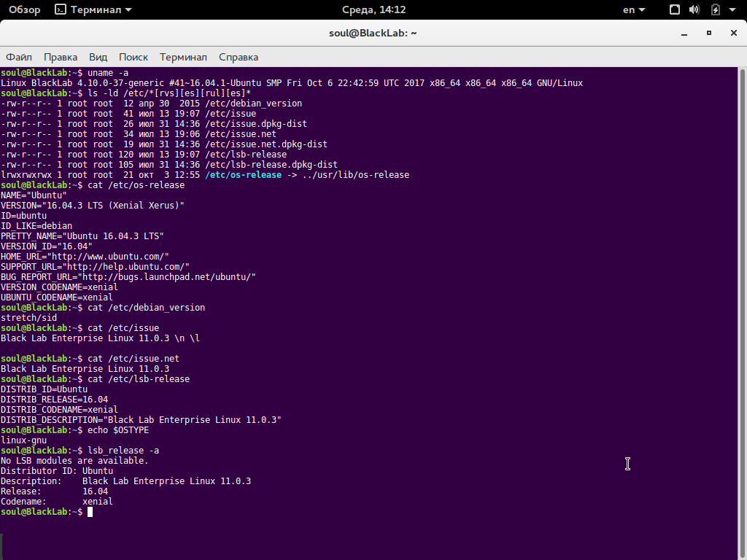Viewport: 747px width, 560px height.
Task: Click the SUPPORT_URL help.ubuntu.com line
Action: click(x=96, y=267)
